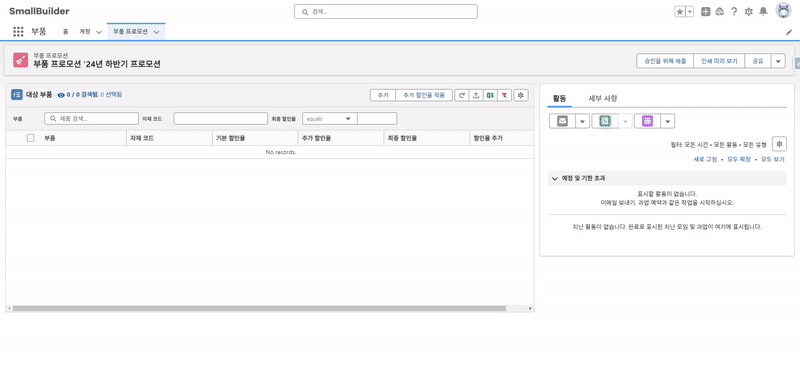Image resolution: width=800 pixels, height=379 pixels.
Task: Click the green task activity icon
Action: tap(605, 121)
